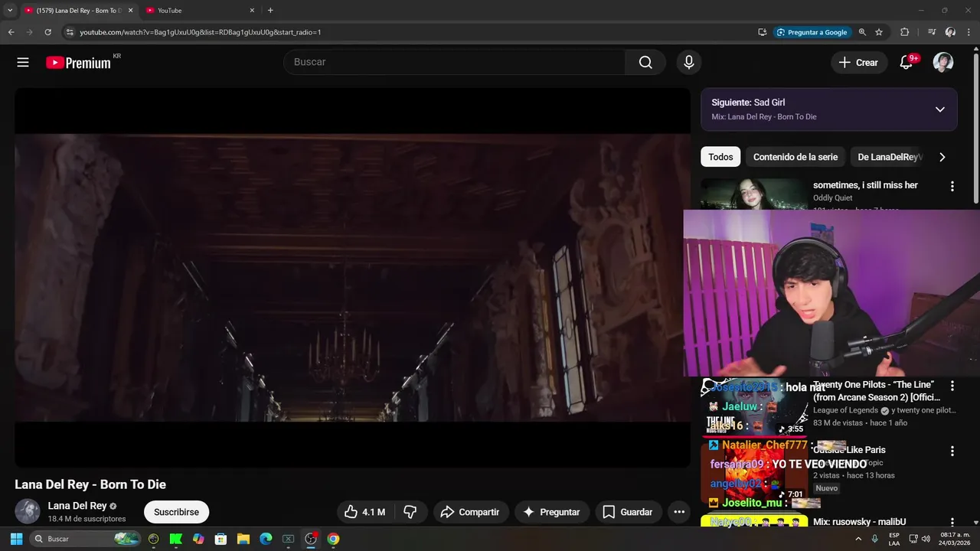Open Chrome zoom magnifier in address bar

(x=862, y=32)
